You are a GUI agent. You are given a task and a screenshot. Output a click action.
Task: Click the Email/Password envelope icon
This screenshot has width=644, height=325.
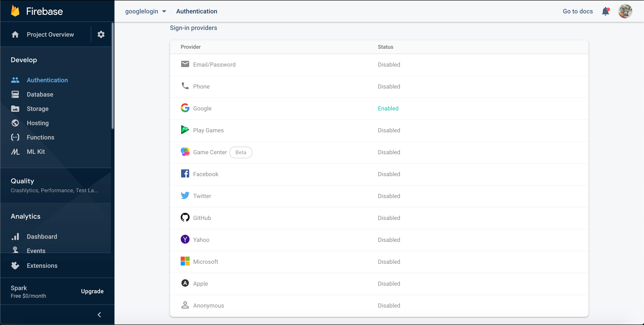pos(185,64)
